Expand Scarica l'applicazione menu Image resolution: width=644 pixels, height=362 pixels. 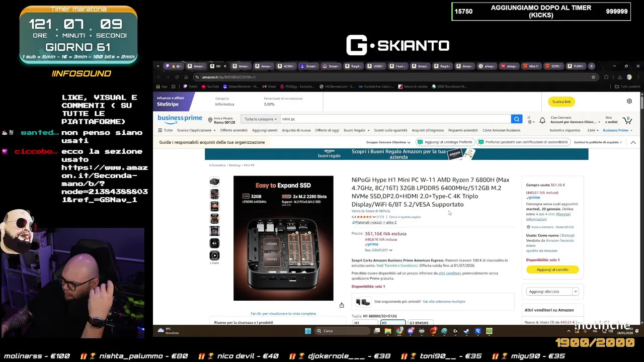[196, 130]
